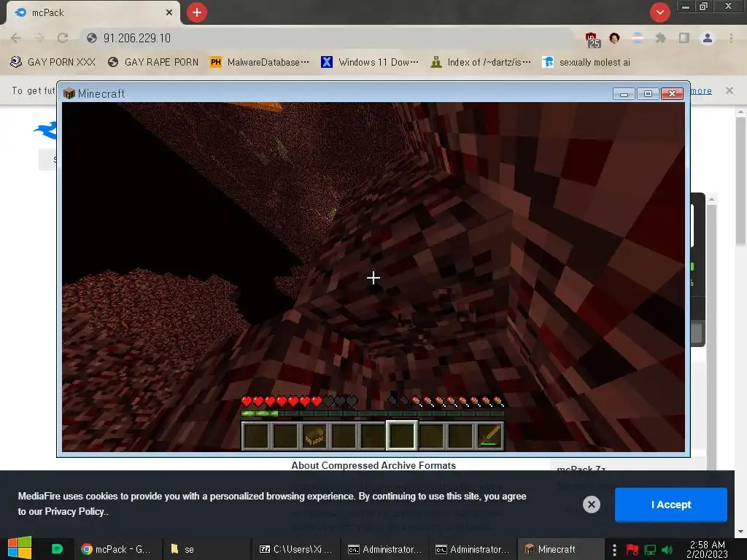The height and width of the screenshot is (560, 747).
Task: Open the Chrome profile icon
Action: click(708, 38)
